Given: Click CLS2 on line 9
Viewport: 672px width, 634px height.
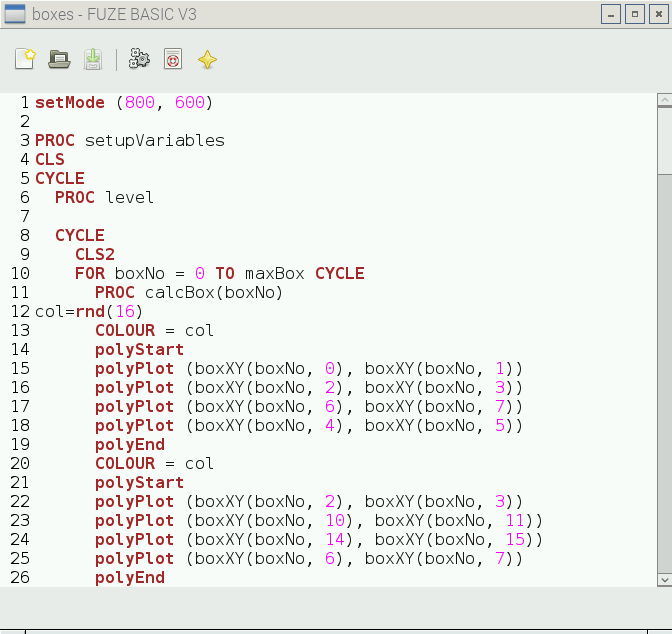Looking at the screenshot, I should pyautogui.click(x=95, y=255).
